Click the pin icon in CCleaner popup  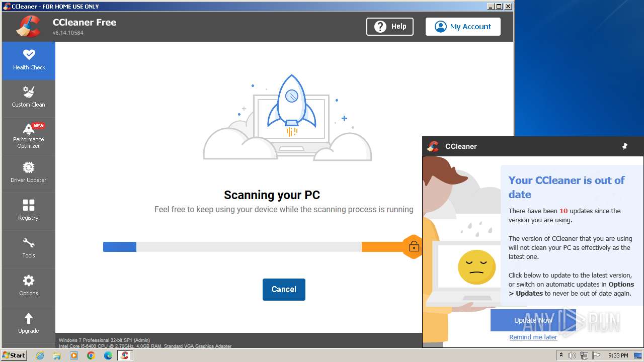point(625,146)
